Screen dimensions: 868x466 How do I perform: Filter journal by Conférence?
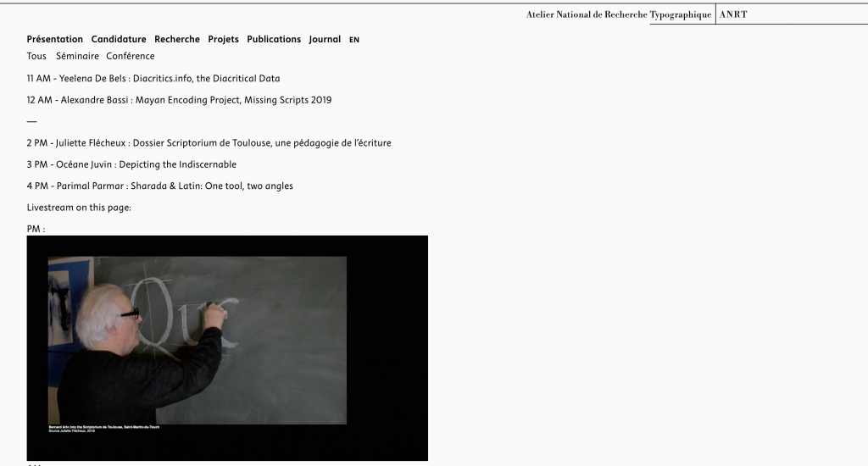click(130, 56)
